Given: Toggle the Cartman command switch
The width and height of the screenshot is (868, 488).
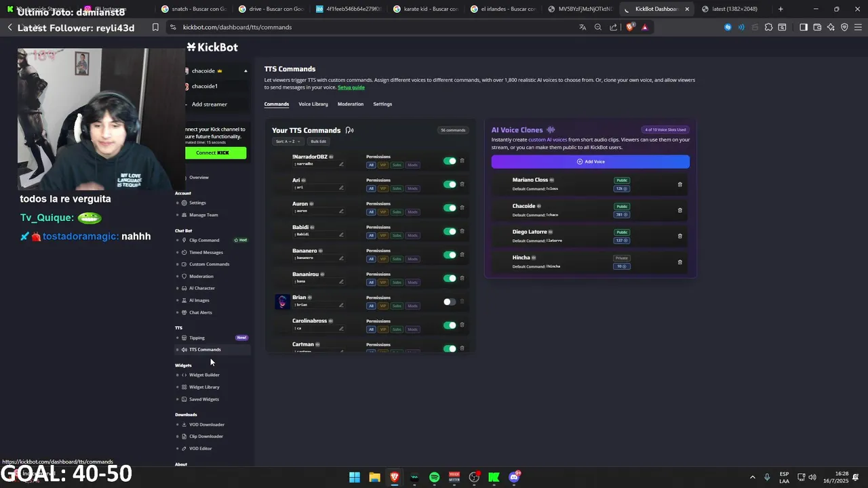Looking at the screenshot, I should pyautogui.click(x=450, y=348).
